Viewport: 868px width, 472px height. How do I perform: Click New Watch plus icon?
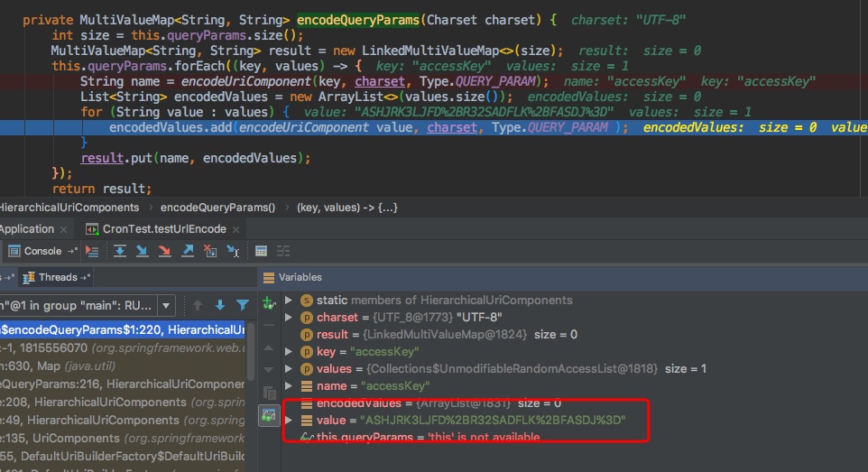269,305
